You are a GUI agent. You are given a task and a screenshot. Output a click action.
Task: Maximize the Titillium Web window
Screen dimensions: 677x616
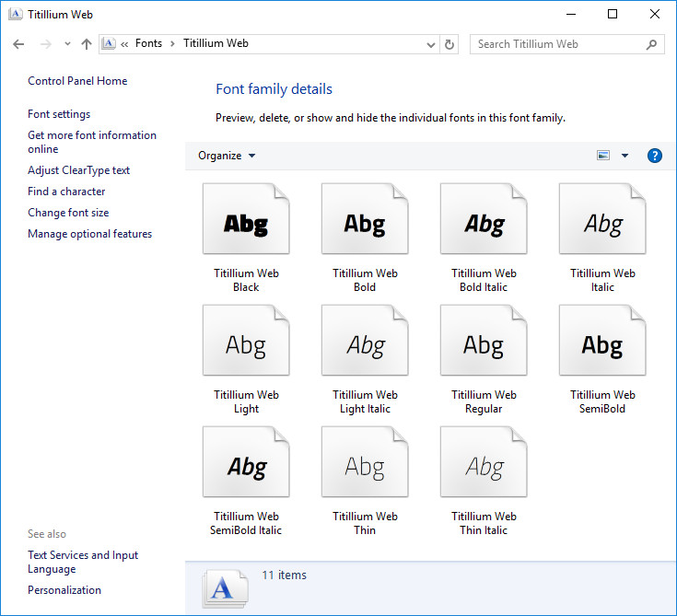pos(613,14)
